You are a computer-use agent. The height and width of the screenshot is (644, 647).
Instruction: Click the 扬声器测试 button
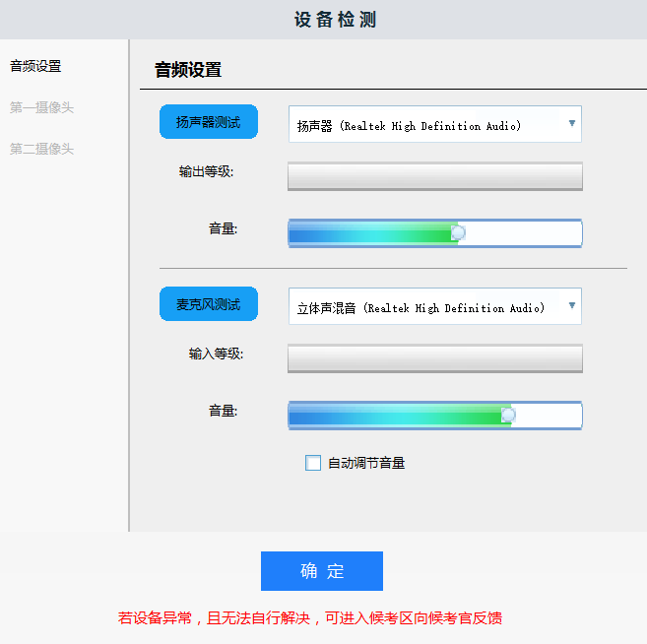point(208,122)
